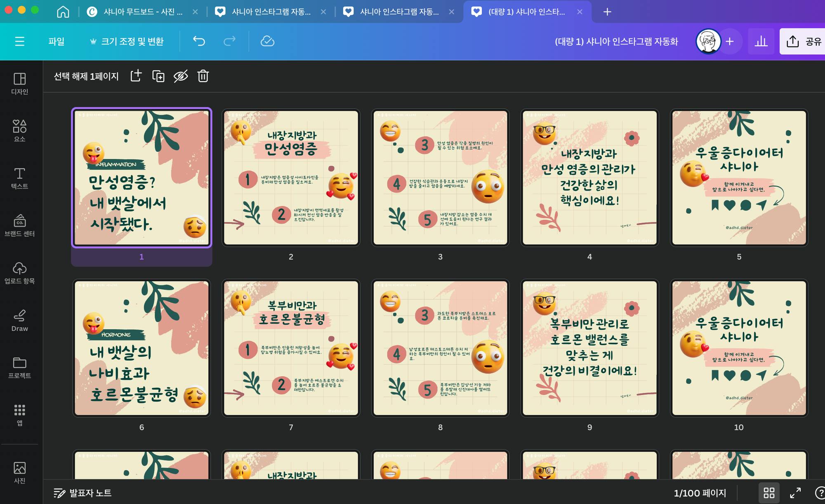Viewport: 825px width, 504px height.
Task: Open the 업로드 항목 panel
Action: tap(19, 273)
